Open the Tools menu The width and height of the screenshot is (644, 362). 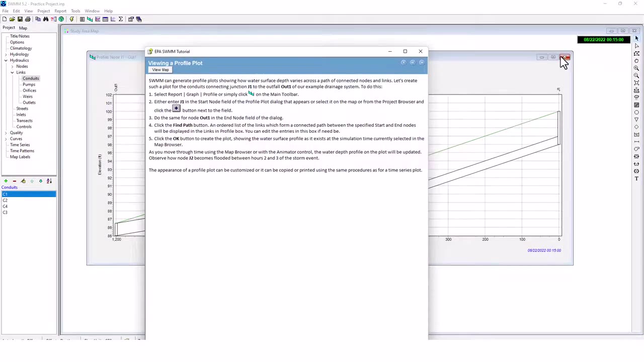pyautogui.click(x=75, y=11)
